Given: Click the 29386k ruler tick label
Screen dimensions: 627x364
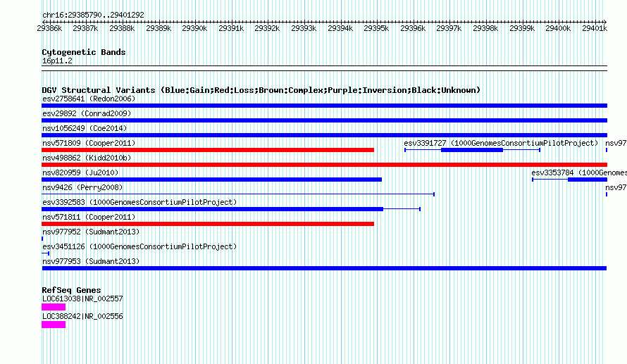Looking at the screenshot, I should [x=49, y=28].
